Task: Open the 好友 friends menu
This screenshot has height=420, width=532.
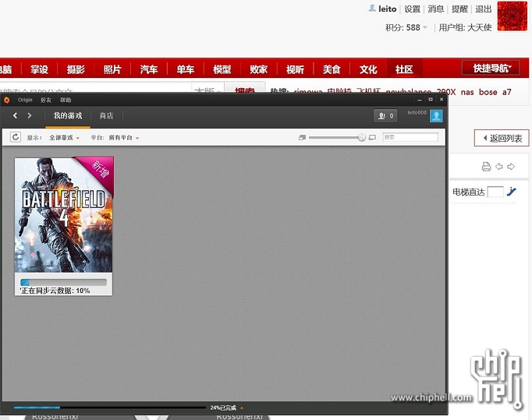Action: point(46,100)
